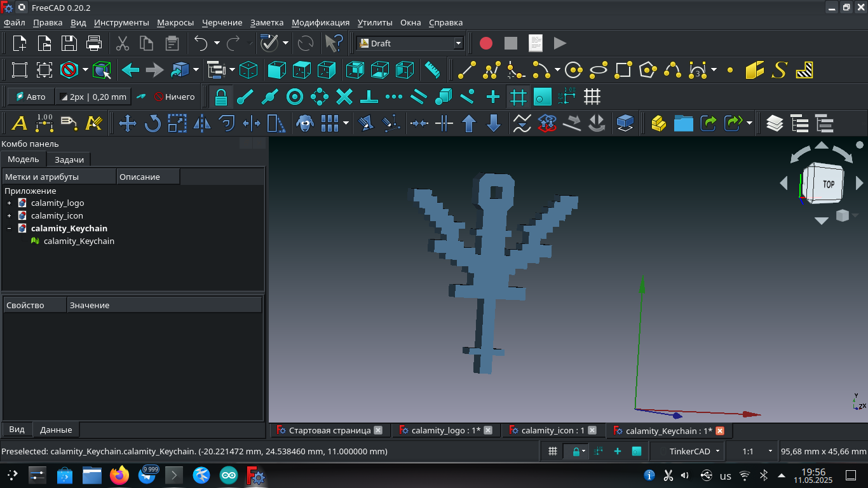Select the Draft Ellipse tool
Viewport: 868px width, 488px height.
pos(599,70)
